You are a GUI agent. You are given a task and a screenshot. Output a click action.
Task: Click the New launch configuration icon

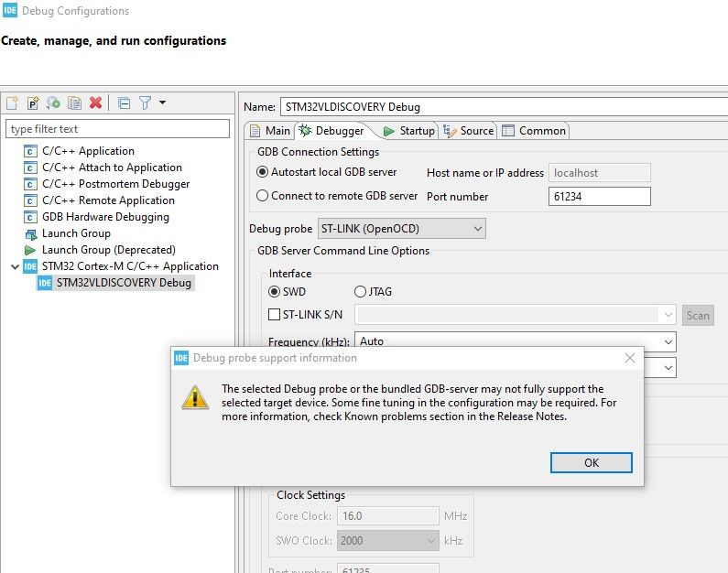tap(12, 103)
